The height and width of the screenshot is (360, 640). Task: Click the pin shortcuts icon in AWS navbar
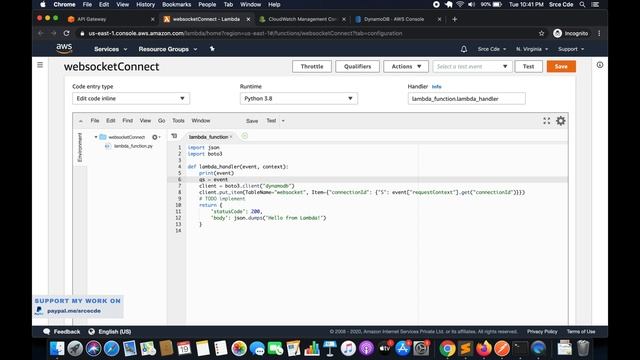[212, 49]
